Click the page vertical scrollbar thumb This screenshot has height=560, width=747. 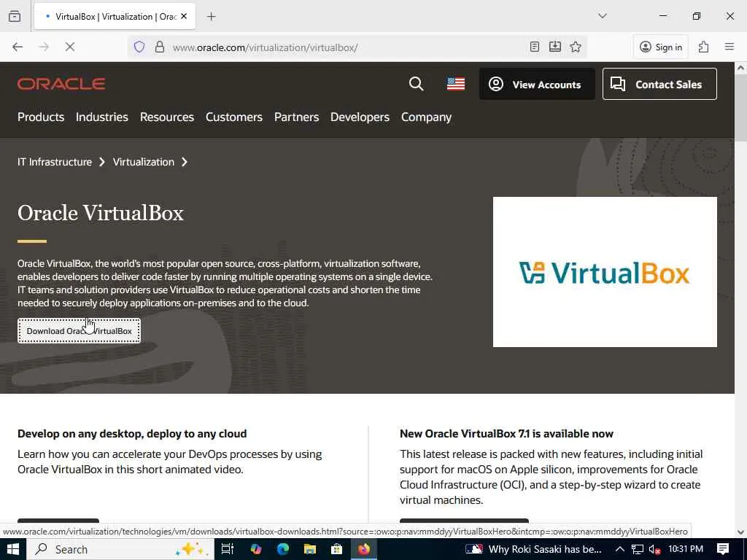pos(740,108)
